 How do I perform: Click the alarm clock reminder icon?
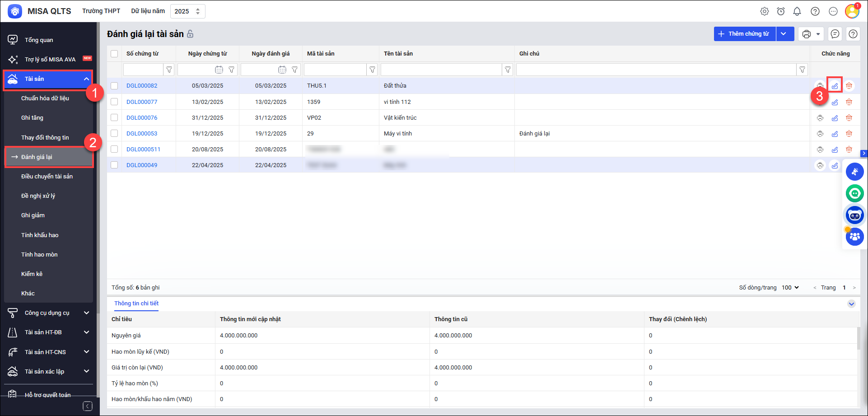point(781,11)
